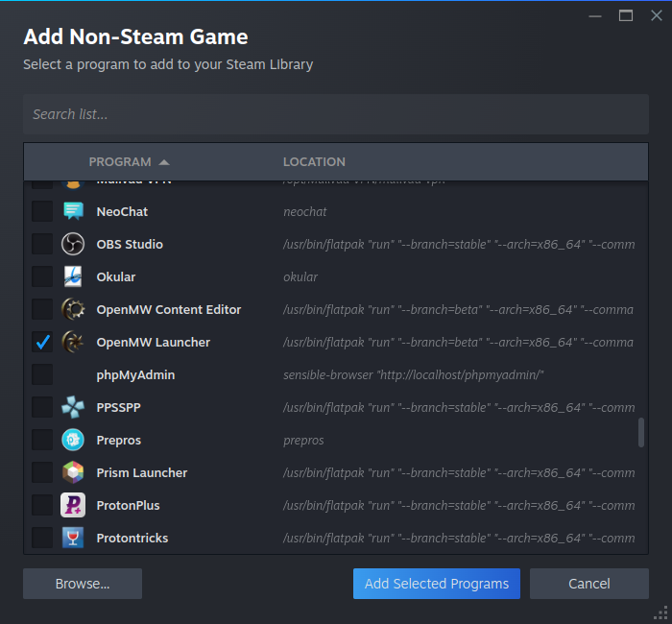The width and height of the screenshot is (672, 624).
Task: Click the ProtonPlus icon
Action: pyautogui.click(x=73, y=505)
